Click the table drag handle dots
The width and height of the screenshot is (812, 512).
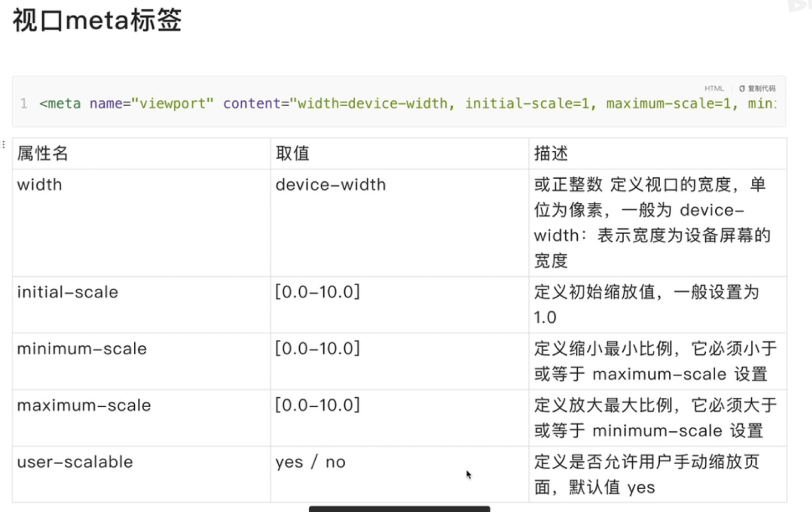(x=3, y=144)
